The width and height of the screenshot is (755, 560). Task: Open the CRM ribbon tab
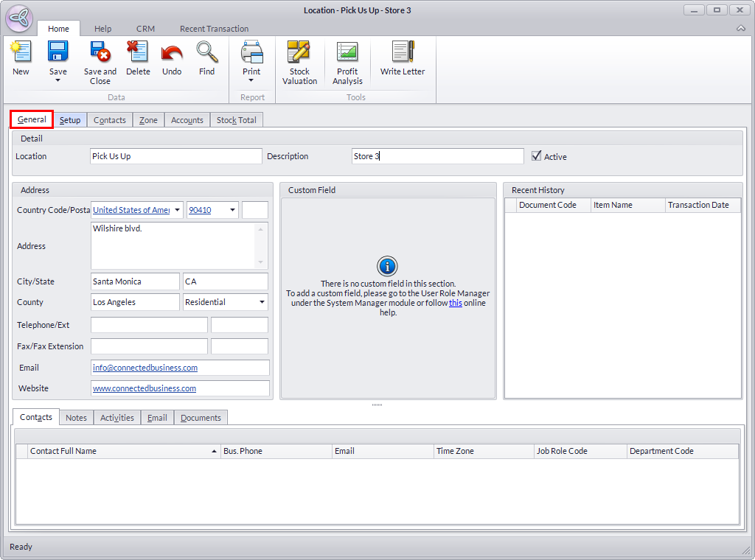click(145, 29)
